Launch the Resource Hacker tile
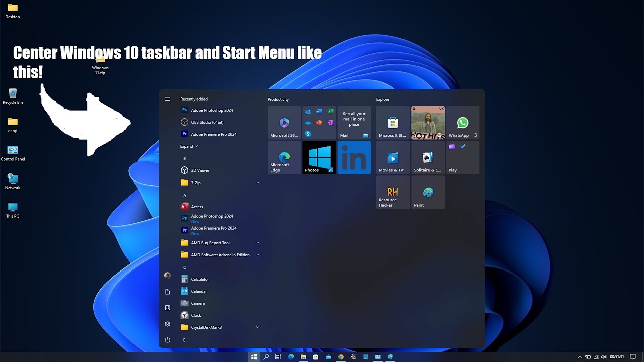 393,193
